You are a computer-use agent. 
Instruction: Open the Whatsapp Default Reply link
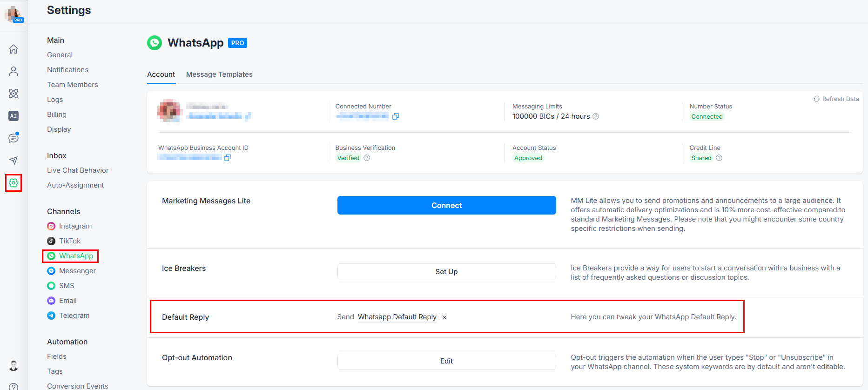pyautogui.click(x=397, y=317)
